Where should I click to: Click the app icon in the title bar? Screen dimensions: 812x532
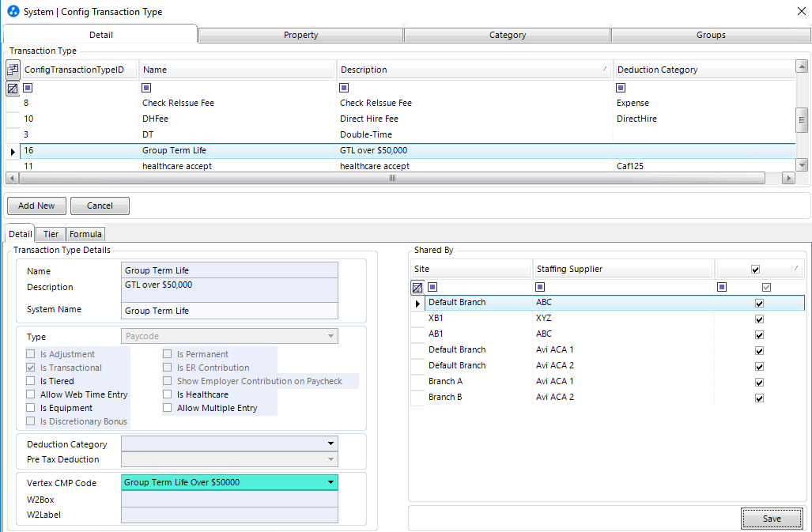point(13,11)
